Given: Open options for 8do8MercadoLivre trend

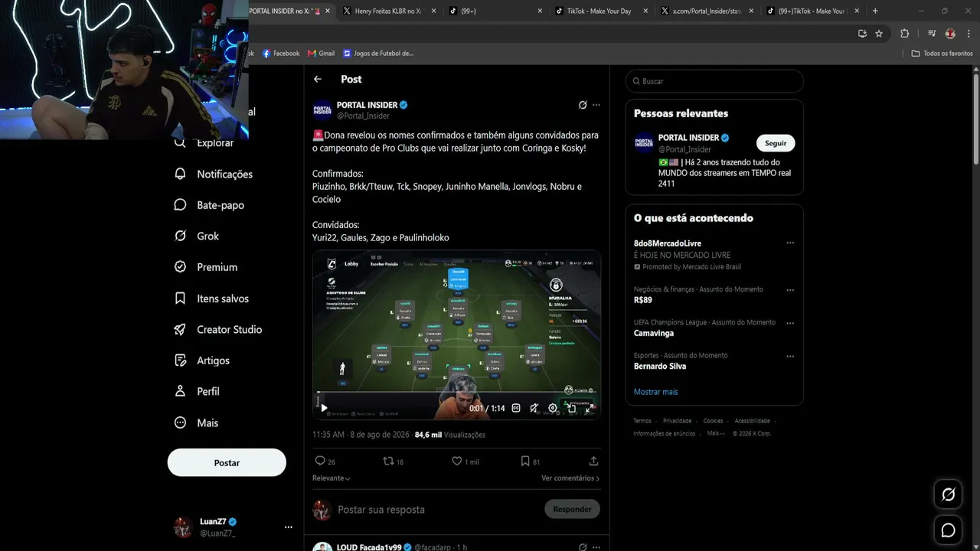Looking at the screenshot, I should coord(790,243).
